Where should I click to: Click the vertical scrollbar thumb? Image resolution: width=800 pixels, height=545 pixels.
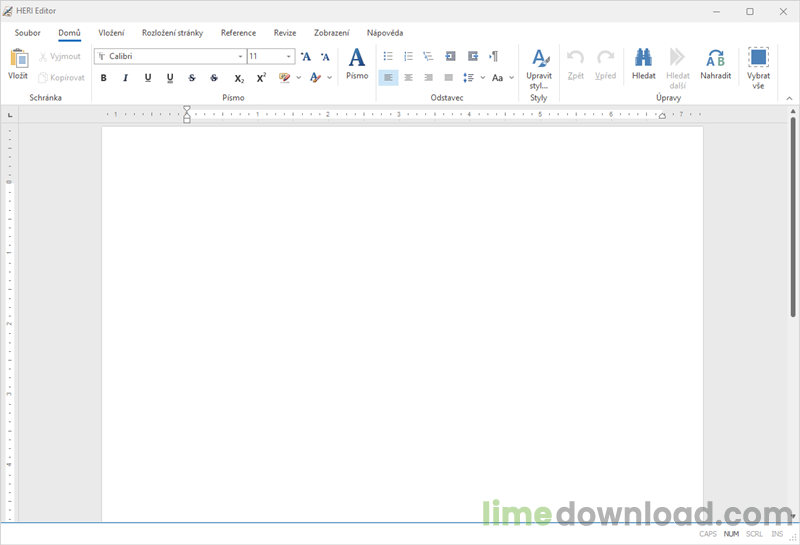click(793, 217)
